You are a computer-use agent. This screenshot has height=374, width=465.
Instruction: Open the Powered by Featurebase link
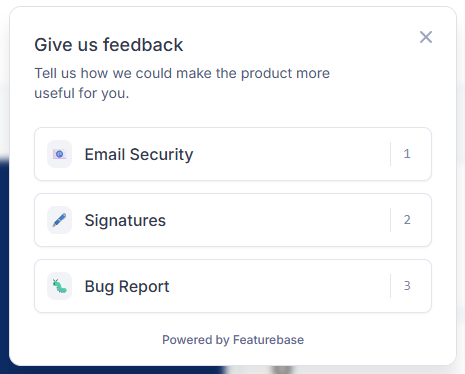[x=233, y=340]
